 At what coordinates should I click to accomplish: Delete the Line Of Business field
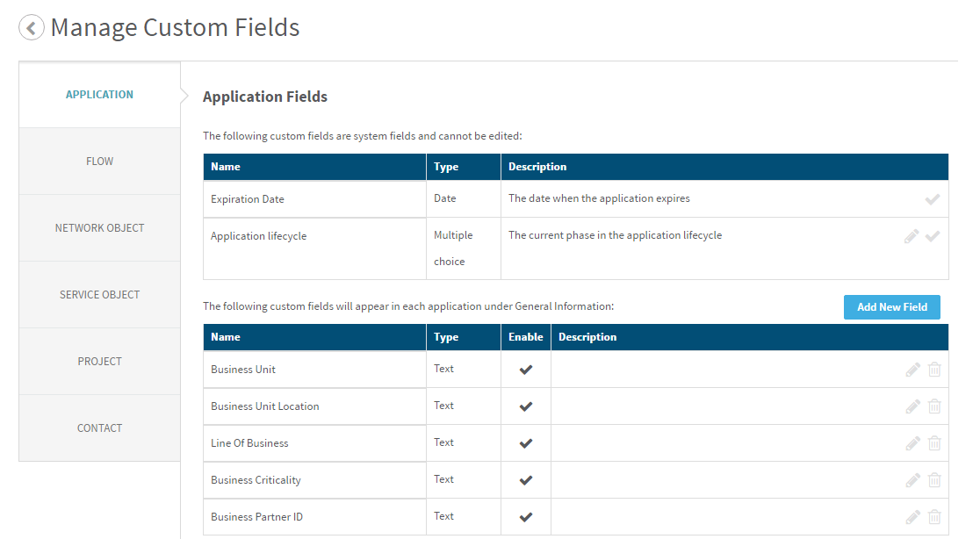934,443
